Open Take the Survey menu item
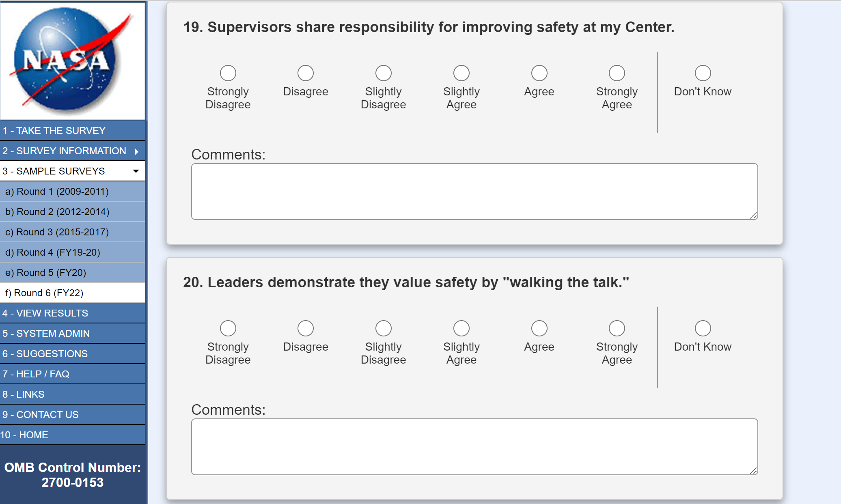841x504 pixels. (54, 131)
